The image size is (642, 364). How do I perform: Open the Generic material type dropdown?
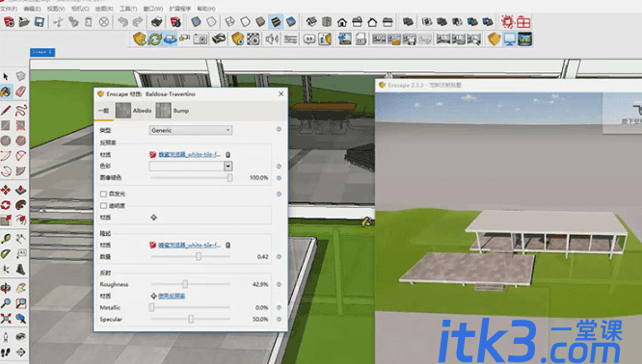pyautogui.click(x=191, y=130)
